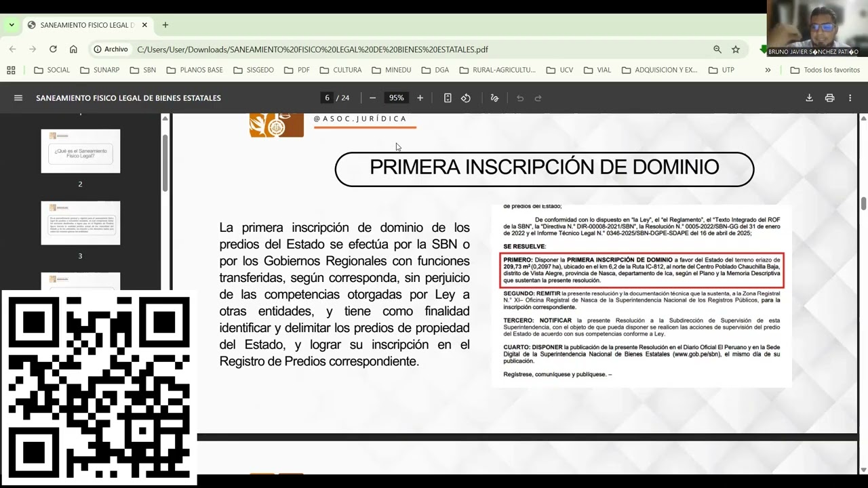Select page 3 thumbnail
This screenshot has height=488, width=868.
[x=81, y=223]
